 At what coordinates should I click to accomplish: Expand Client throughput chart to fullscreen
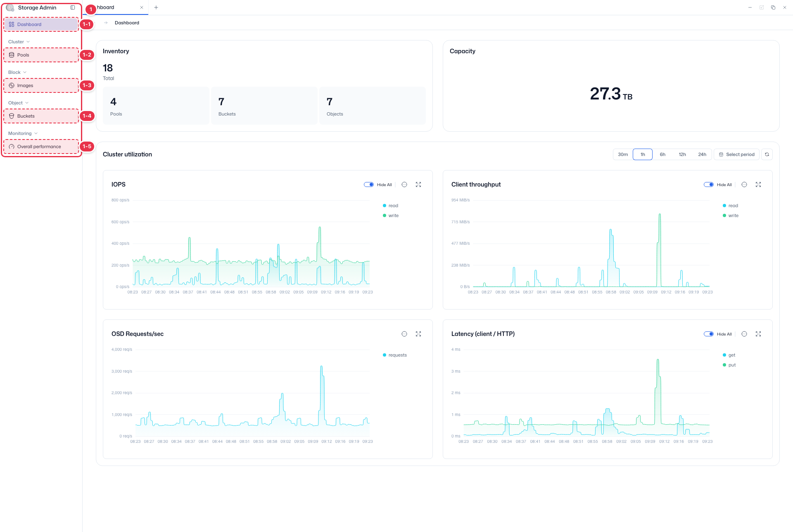point(758,184)
